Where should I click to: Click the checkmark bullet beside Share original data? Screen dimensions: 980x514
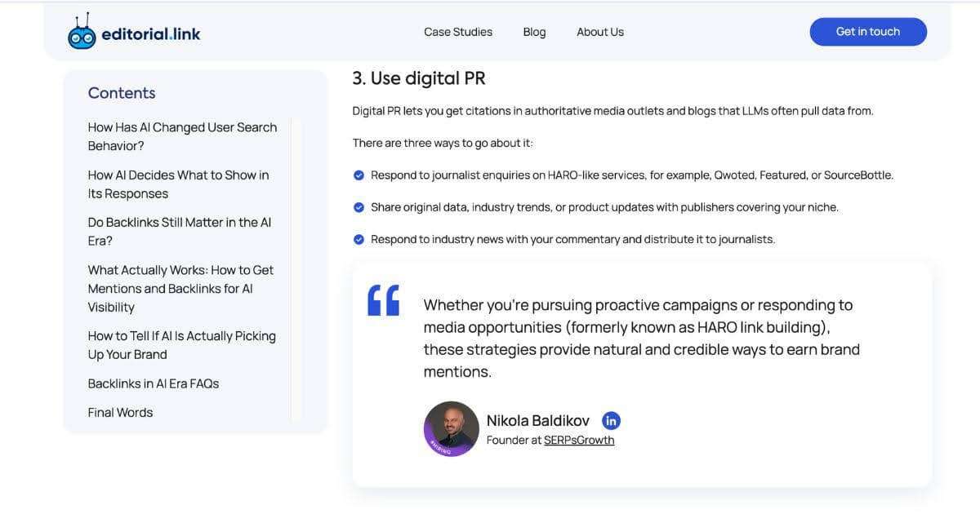[359, 207]
